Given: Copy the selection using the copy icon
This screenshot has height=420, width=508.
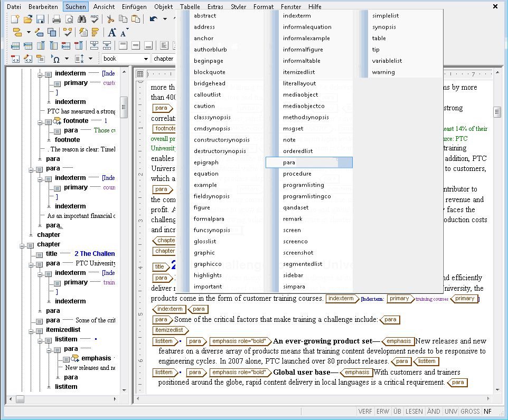Looking at the screenshot, I should pos(123,19).
